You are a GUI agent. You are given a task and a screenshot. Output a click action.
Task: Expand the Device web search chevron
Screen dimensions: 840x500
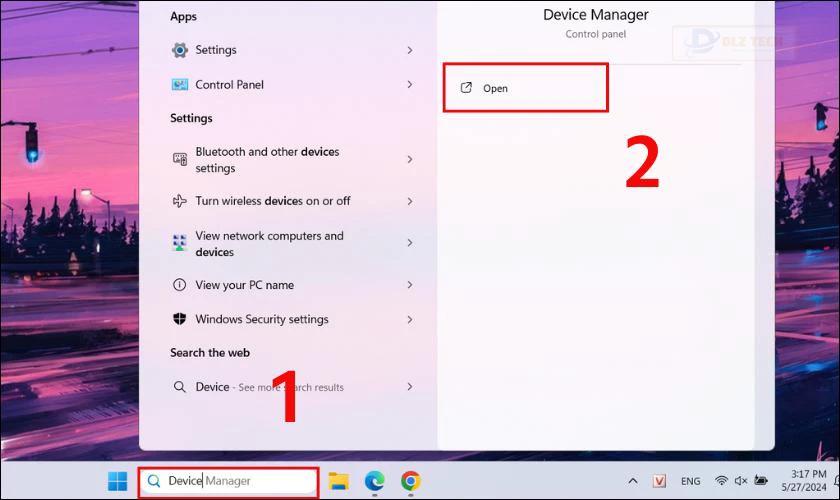(x=410, y=386)
